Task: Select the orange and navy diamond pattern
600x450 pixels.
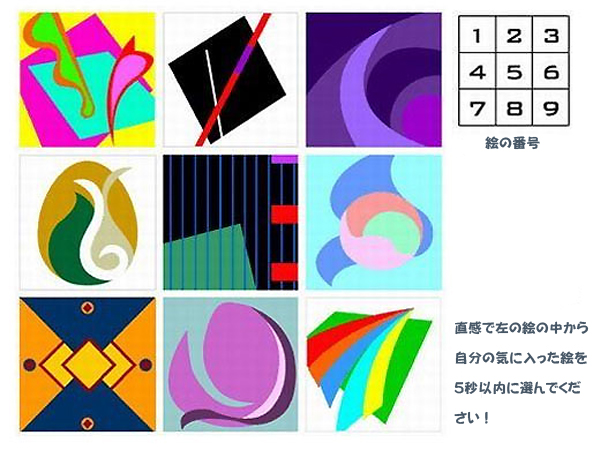Action: tap(88, 365)
